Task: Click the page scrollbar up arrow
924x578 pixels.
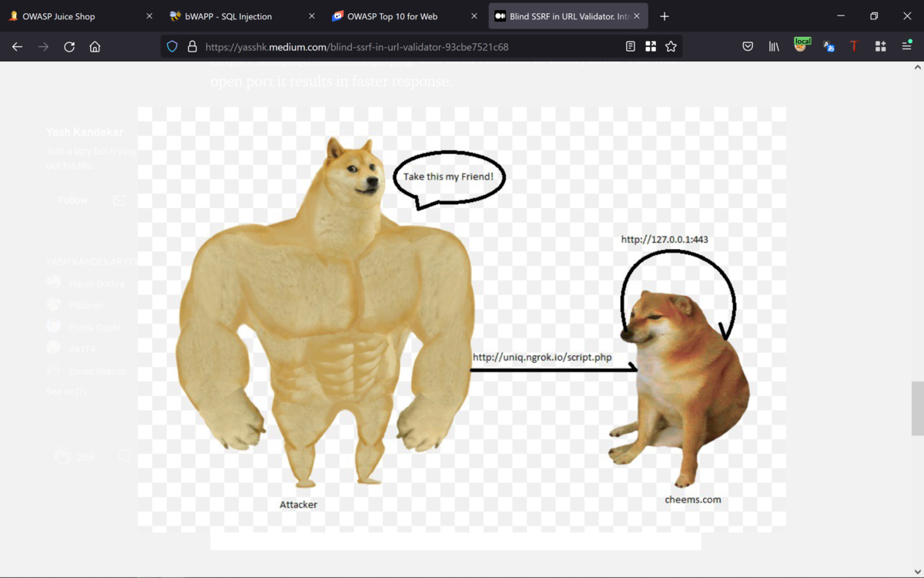Action: click(x=917, y=68)
